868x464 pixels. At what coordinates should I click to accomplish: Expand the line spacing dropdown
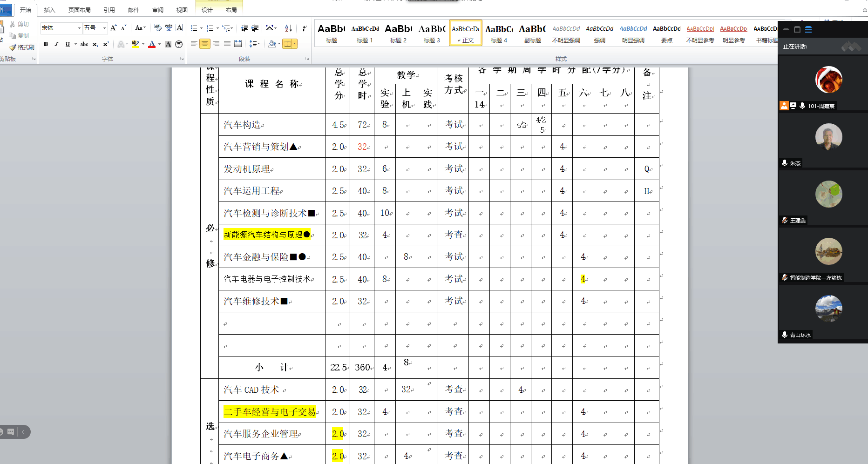pos(258,44)
